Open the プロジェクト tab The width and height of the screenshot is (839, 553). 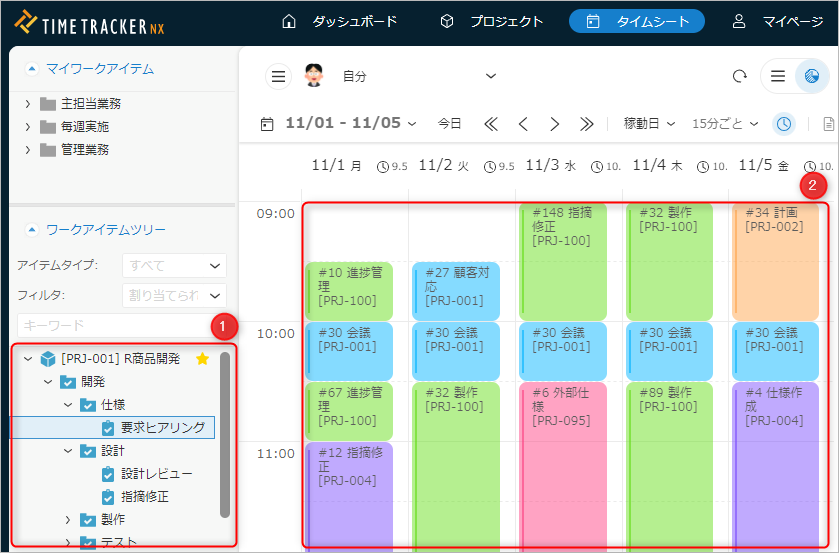coord(492,21)
